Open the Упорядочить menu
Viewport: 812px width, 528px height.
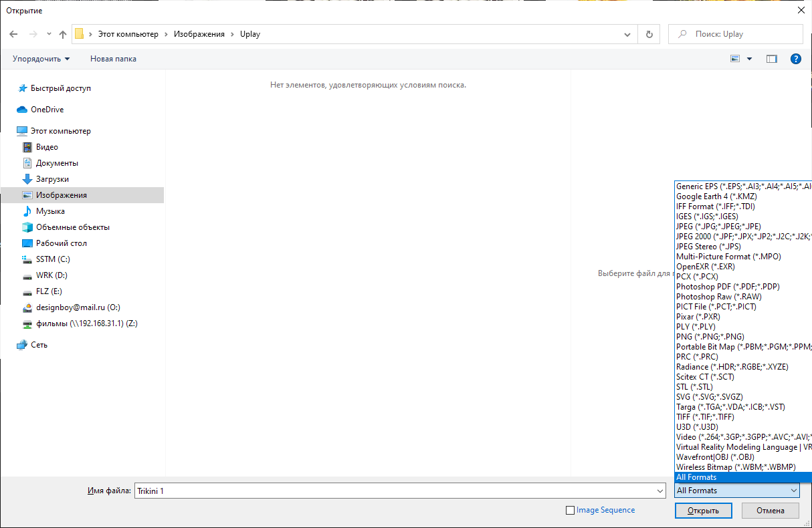[x=41, y=59]
